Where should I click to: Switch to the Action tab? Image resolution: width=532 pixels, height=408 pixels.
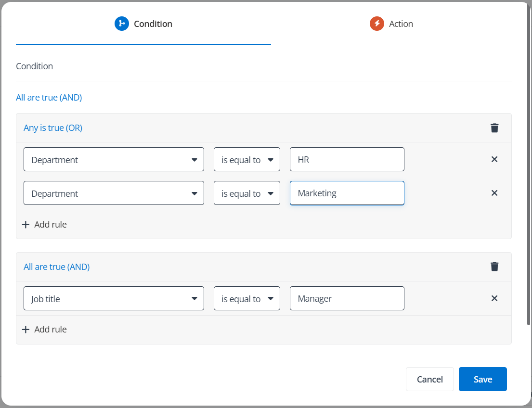click(x=391, y=24)
